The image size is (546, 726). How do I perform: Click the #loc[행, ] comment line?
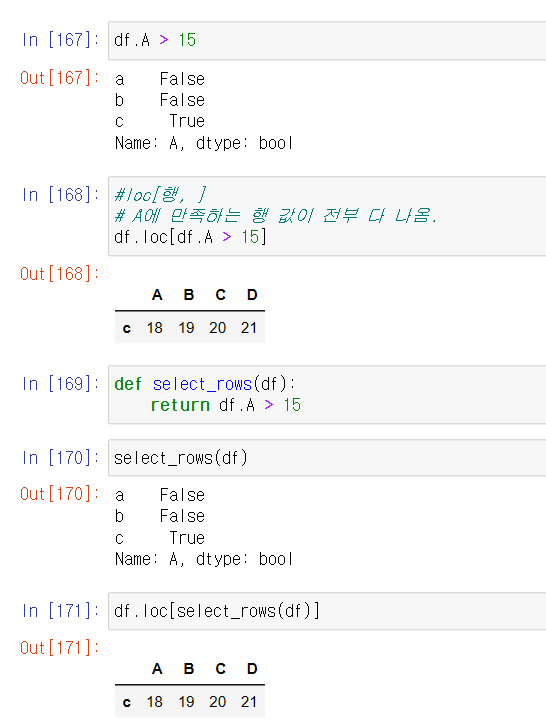[160, 195]
